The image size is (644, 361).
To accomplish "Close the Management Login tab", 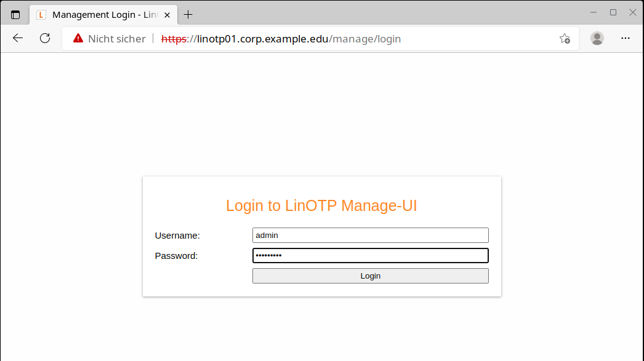I will (167, 15).
